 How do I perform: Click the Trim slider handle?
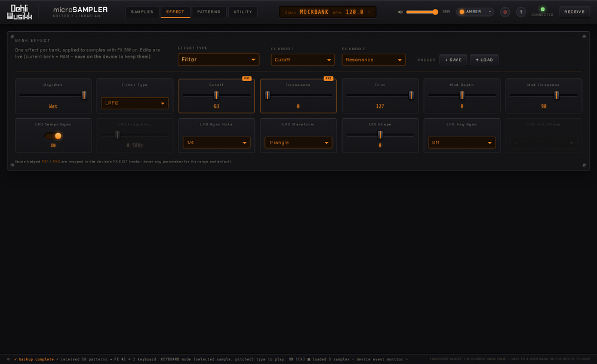coord(411,95)
